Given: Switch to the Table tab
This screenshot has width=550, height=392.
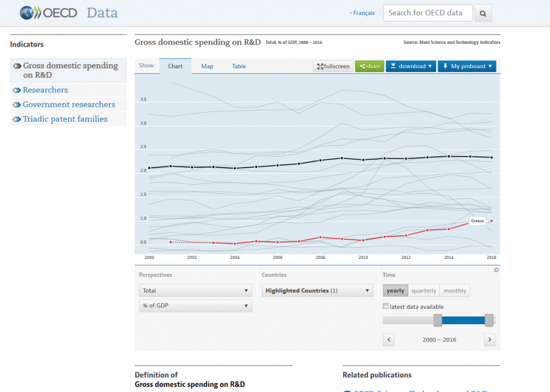Looking at the screenshot, I should 239,66.
